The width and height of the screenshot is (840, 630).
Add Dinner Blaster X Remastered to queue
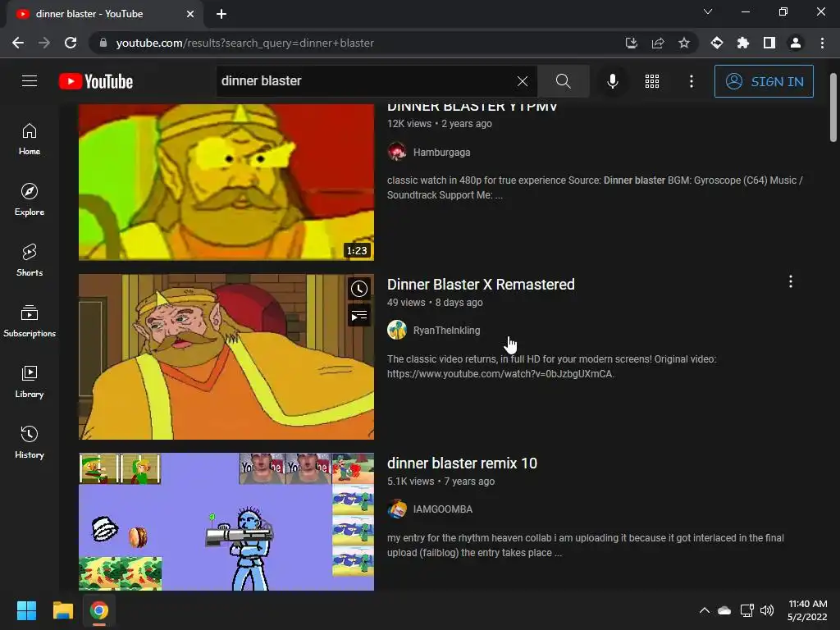(359, 316)
